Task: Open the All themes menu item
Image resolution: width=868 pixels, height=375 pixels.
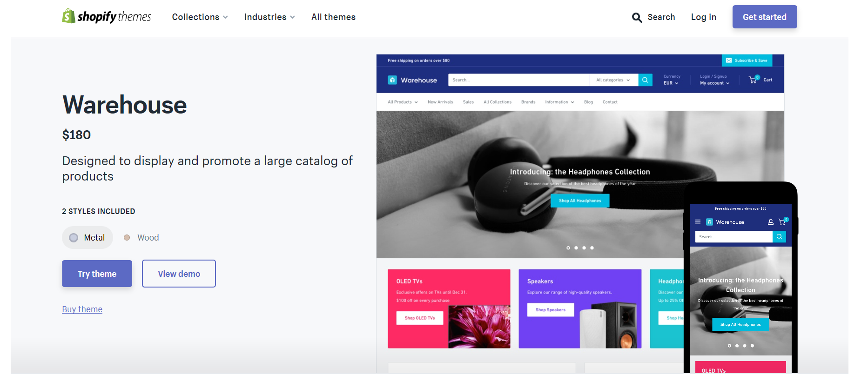Action: 333,17
